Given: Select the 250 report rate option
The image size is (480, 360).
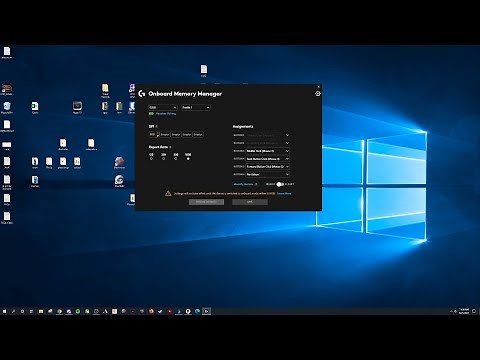Looking at the screenshot, I should point(163,159).
